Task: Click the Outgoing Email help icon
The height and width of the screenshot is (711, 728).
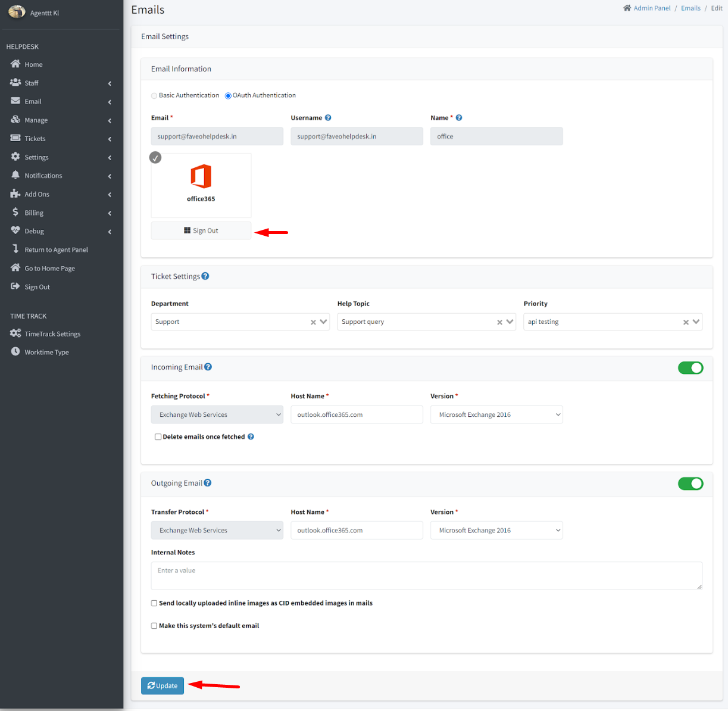Action: point(208,483)
